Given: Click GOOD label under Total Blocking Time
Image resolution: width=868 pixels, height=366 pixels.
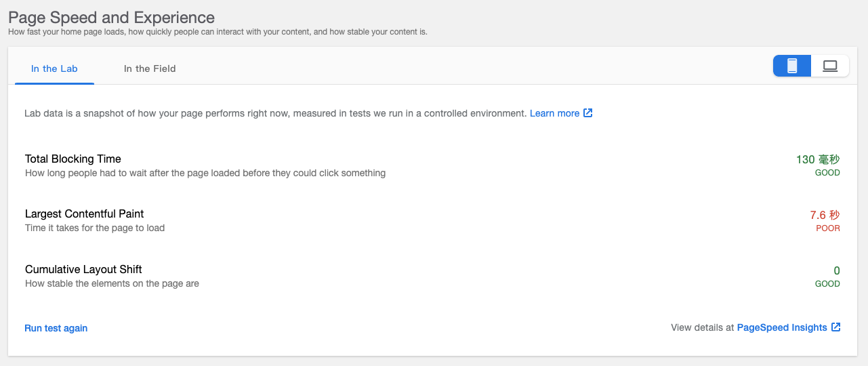Looking at the screenshot, I should point(827,173).
